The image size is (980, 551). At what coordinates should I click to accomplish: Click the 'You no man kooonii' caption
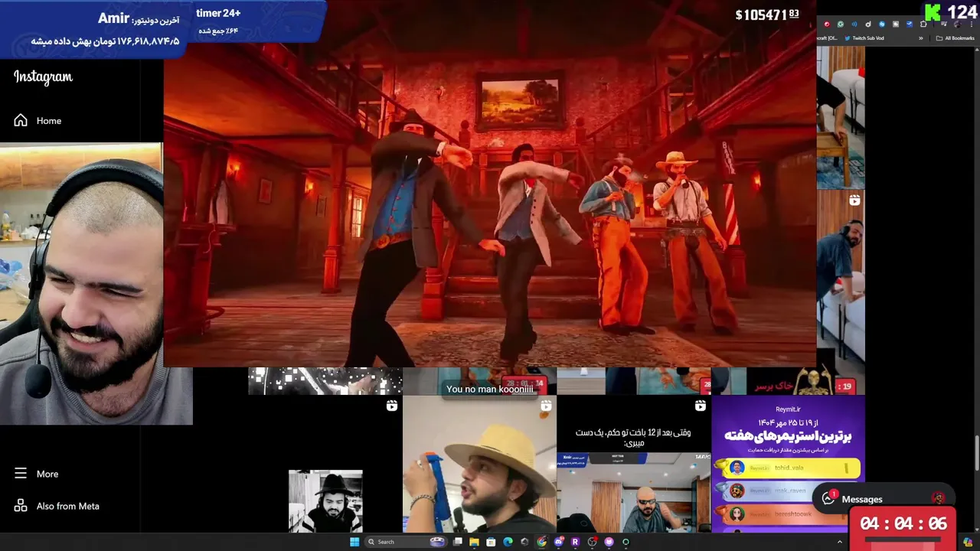490,389
